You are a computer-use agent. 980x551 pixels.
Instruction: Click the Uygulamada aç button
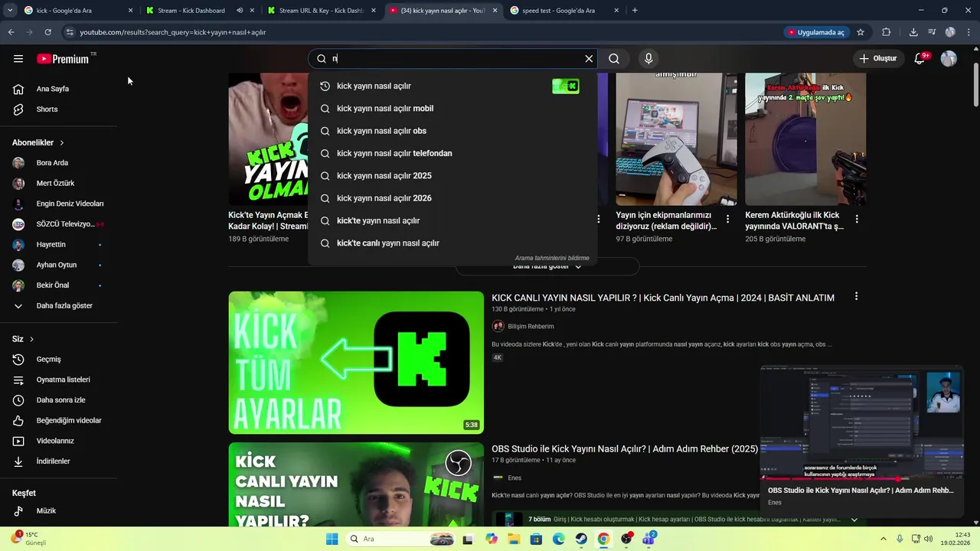click(x=816, y=32)
